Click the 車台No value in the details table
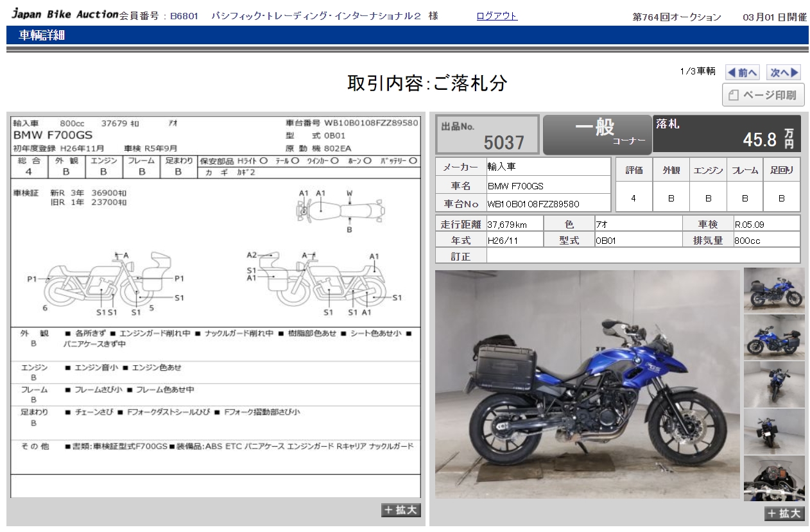Viewport: 810px width, 532px height. click(548, 204)
